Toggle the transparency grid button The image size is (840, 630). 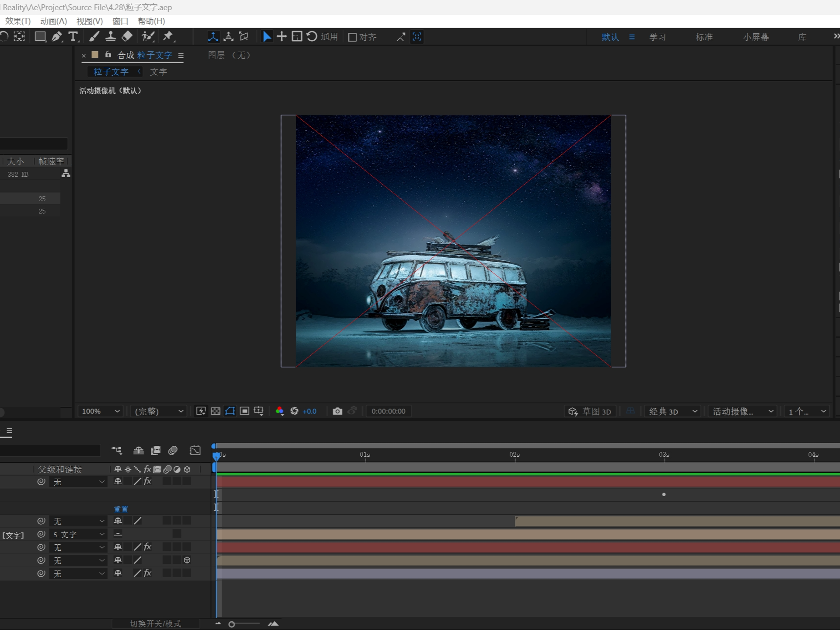(x=215, y=411)
